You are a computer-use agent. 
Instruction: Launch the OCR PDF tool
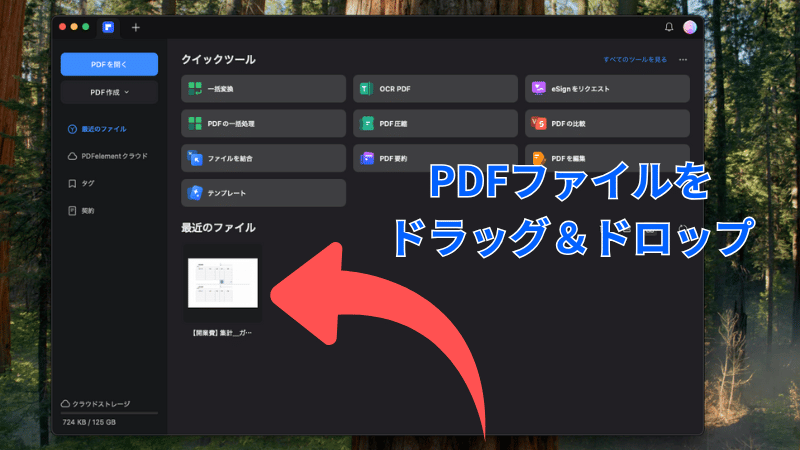pyautogui.click(x=435, y=89)
